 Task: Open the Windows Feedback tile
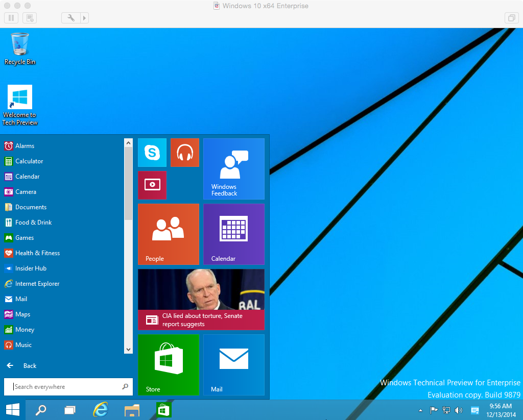point(234,169)
